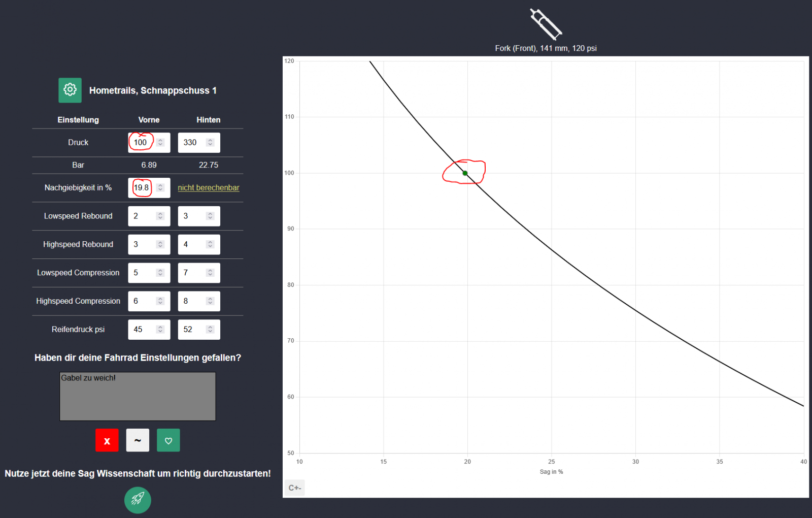Image resolution: width=812 pixels, height=518 pixels.
Task: Click the C+- button below chart
Action: [295, 488]
